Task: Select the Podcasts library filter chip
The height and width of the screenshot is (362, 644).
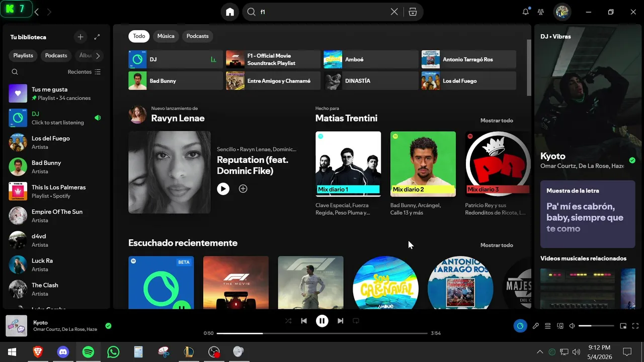Action: point(56,56)
